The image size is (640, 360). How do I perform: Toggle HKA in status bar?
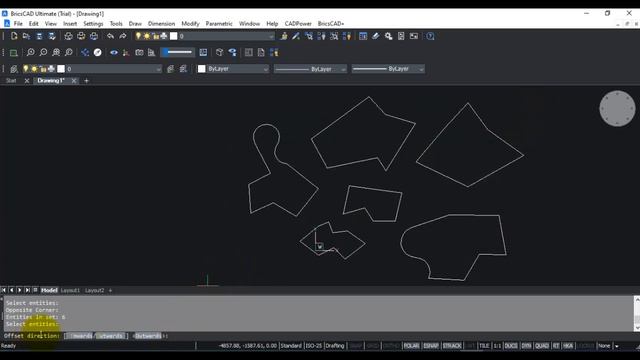(568, 346)
